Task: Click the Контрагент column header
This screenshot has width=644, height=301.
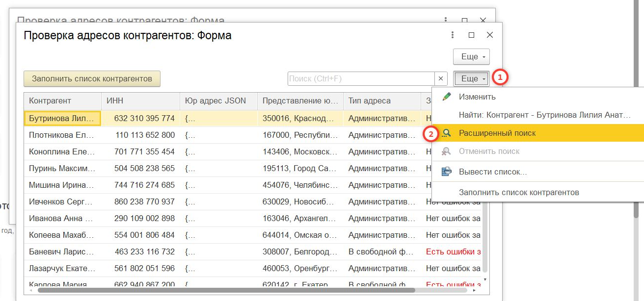Action: 62,101
